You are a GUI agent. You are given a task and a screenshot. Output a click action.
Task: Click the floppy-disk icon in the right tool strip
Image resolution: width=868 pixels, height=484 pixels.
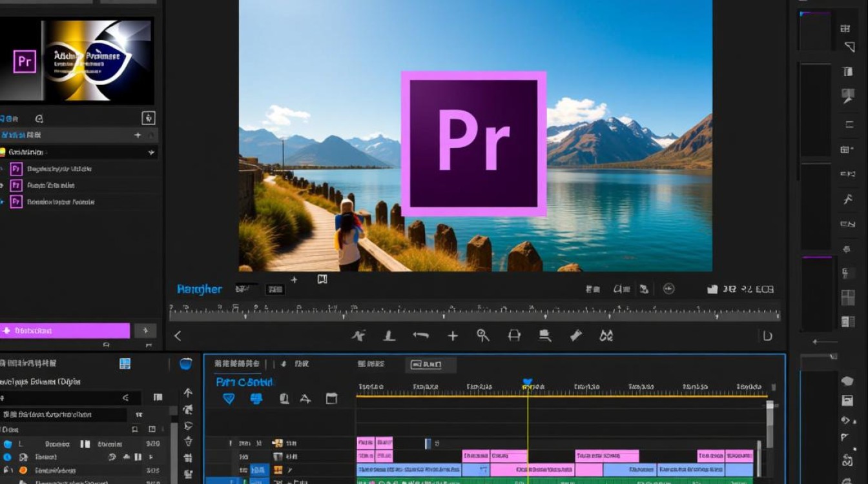[848, 401]
